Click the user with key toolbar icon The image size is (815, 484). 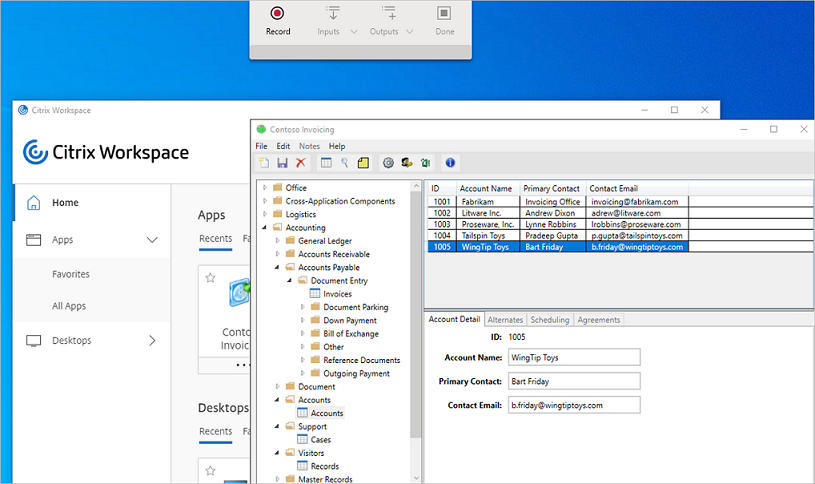click(406, 163)
